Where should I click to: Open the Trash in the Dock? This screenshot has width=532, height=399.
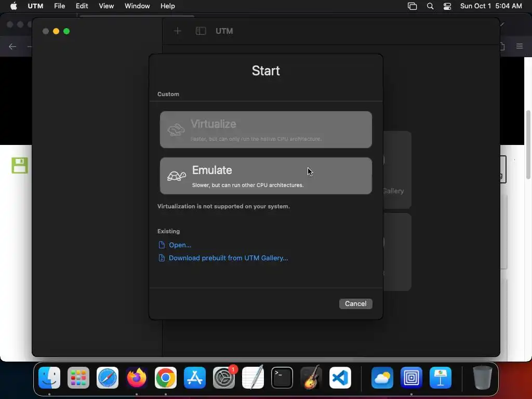coord(483,378)
